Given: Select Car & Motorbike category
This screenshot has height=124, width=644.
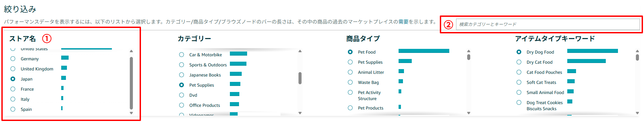Looking at the screenshot, I should coord(182,55).
